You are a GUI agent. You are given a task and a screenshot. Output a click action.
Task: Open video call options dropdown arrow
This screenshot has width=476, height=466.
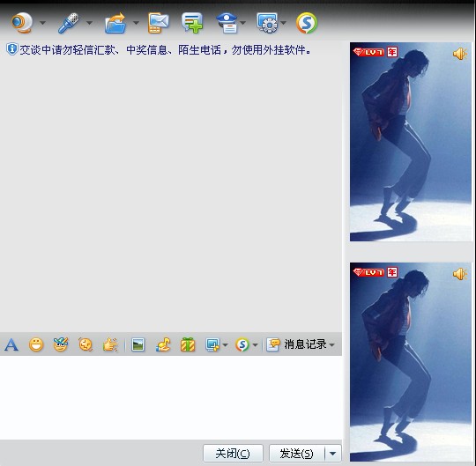tap(43, 23)
